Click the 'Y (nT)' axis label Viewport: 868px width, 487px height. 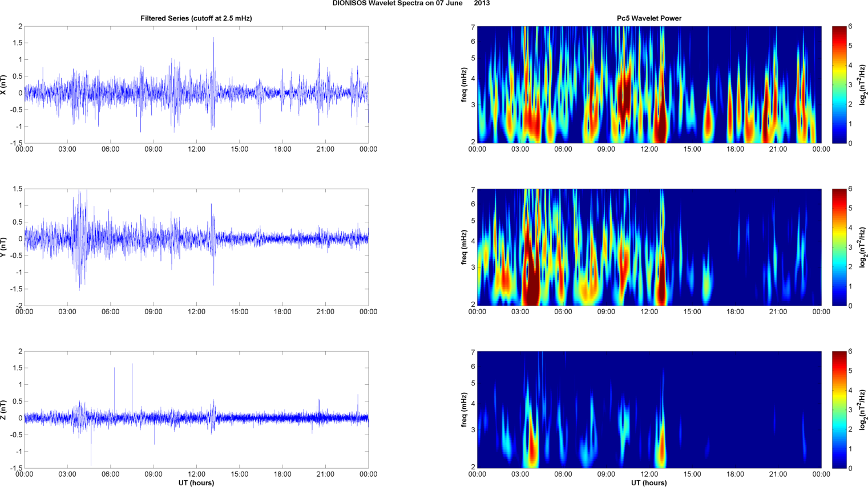[3, 247]
